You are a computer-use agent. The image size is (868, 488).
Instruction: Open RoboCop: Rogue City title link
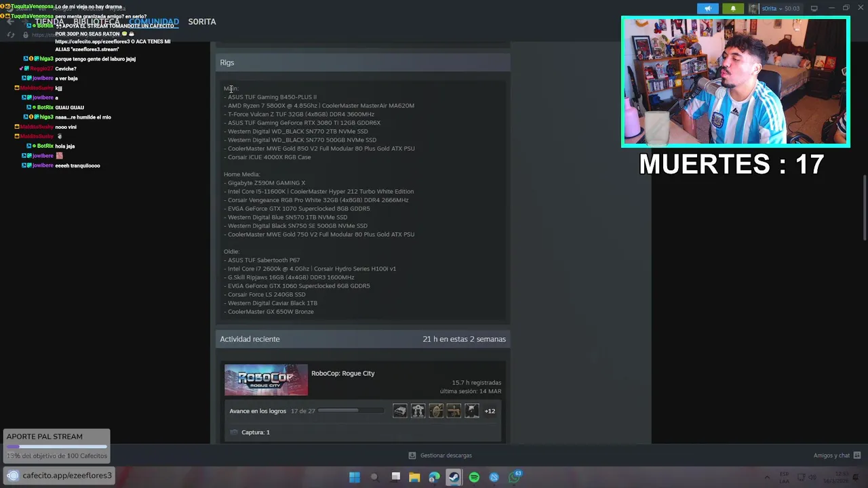[x=342, y=373]
